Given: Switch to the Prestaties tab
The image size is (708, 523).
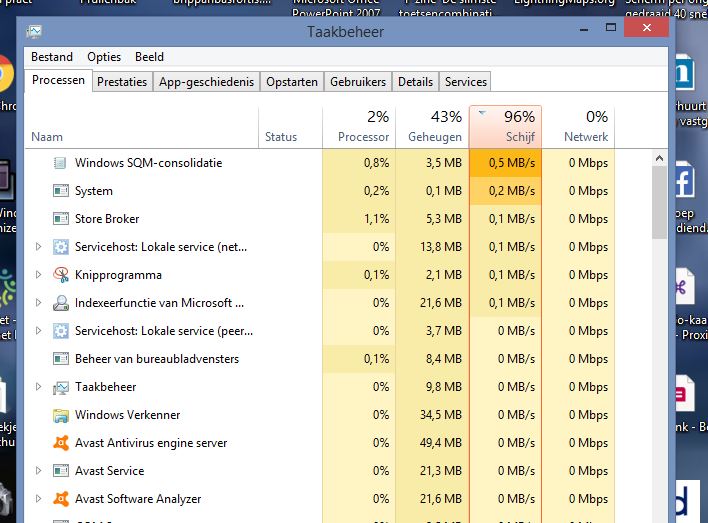Looking at the screenshot, I should click(x=121, y=82).
